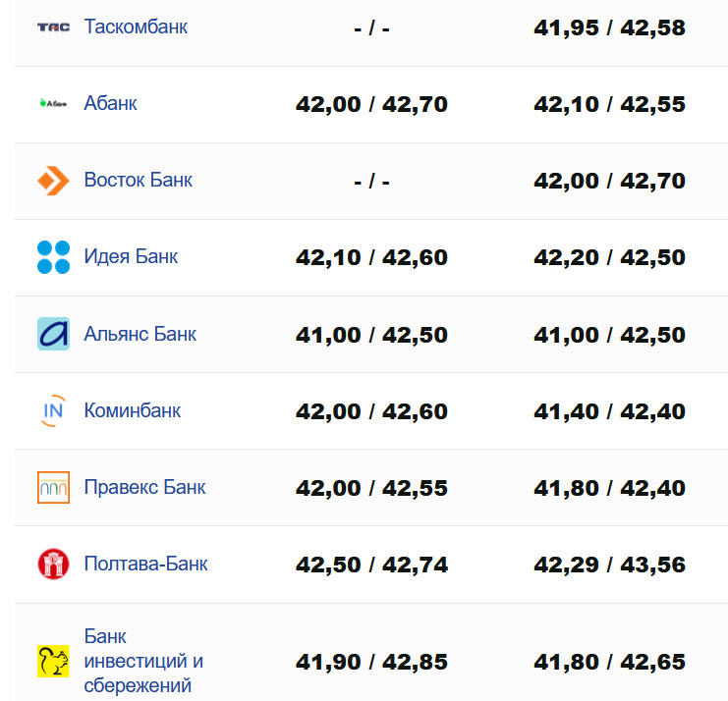Viewport: 728px width, 701px height.
Task: Click the Коминбанк IN logo icon
Action: coord(53,410)
